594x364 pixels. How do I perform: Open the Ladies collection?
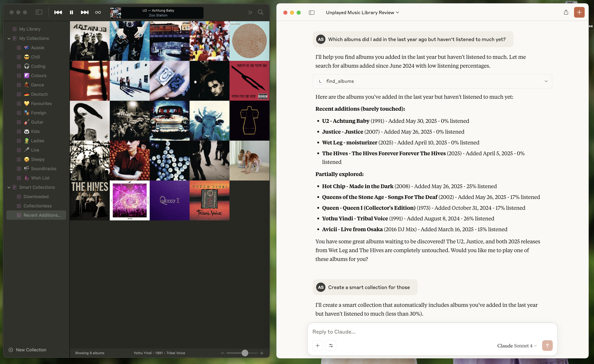[x=36, y=141]
